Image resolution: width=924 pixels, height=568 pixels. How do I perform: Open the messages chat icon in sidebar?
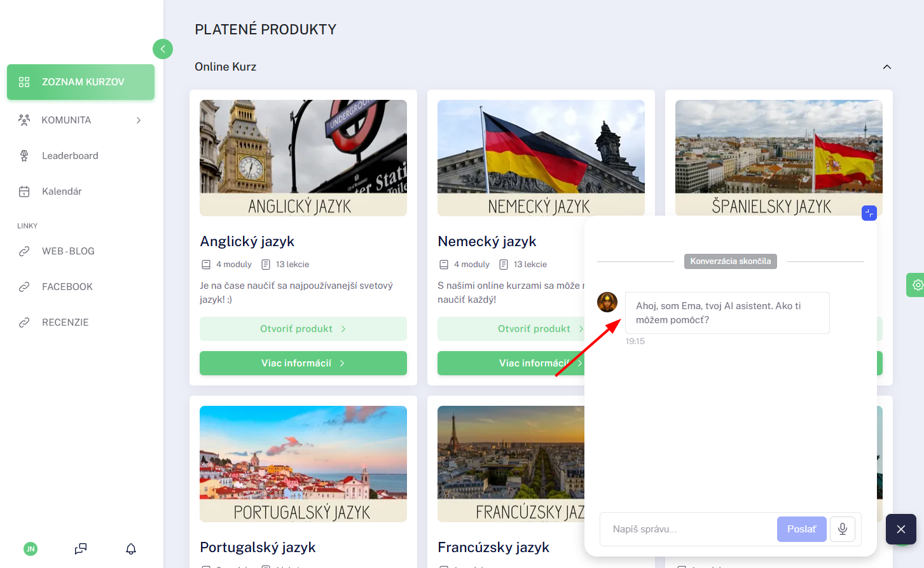pyautogui.click(x=81, y=549)
